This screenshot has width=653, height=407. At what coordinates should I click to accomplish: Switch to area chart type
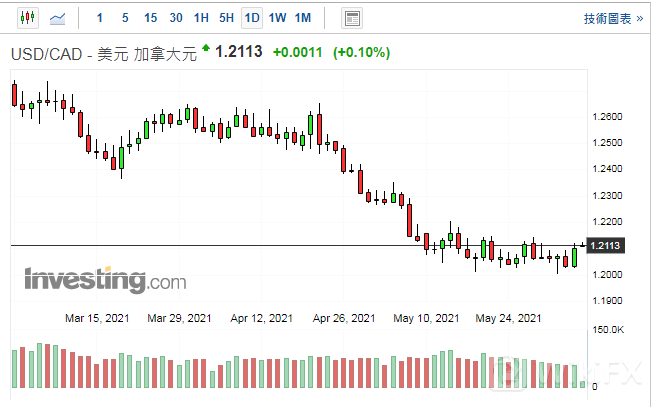(x=58, y=17)
